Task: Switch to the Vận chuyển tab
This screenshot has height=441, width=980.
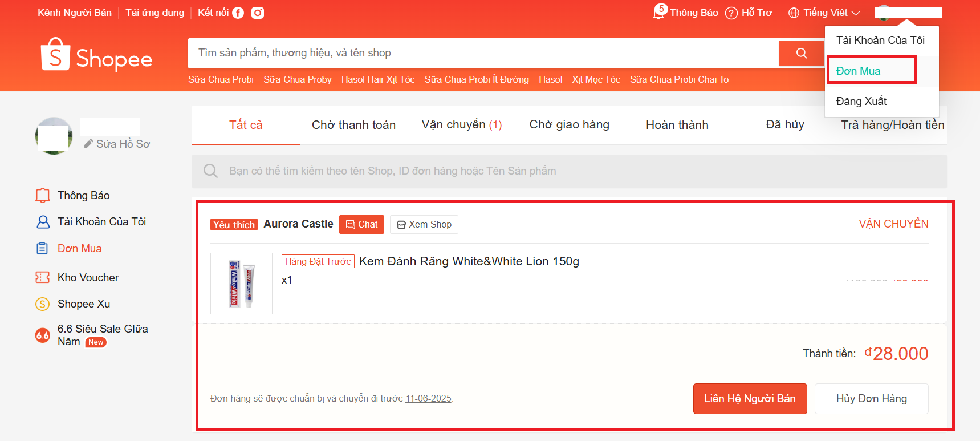Action: point(462,125)
